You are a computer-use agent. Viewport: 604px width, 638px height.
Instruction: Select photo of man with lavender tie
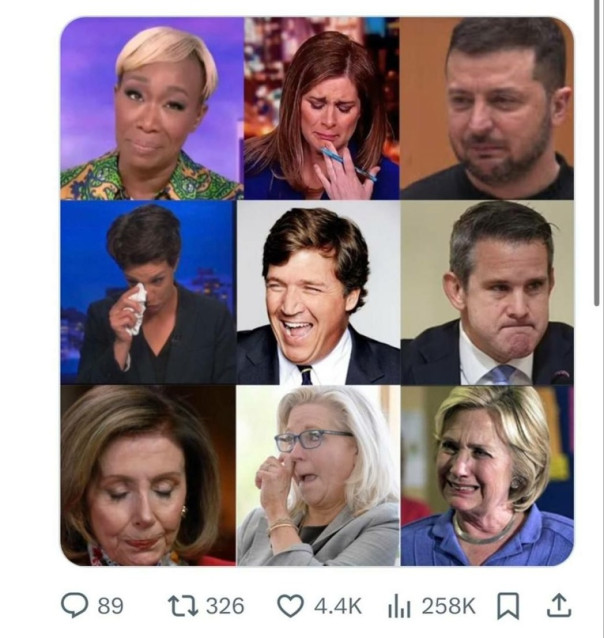click(487, 292)
